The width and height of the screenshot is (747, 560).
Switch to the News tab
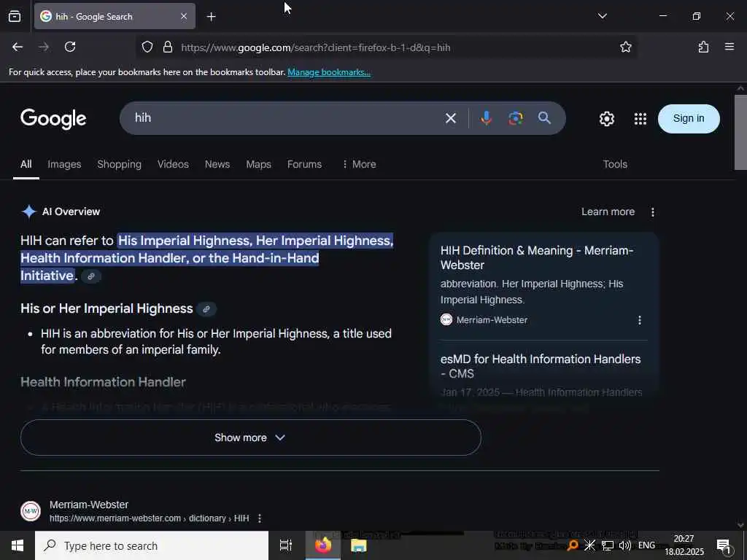coord(217,164)
